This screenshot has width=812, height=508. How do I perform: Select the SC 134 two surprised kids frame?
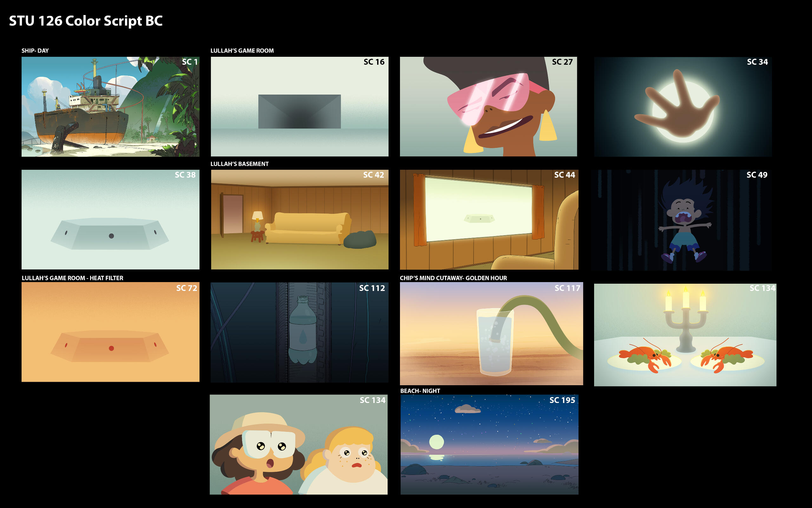point(298,445)
